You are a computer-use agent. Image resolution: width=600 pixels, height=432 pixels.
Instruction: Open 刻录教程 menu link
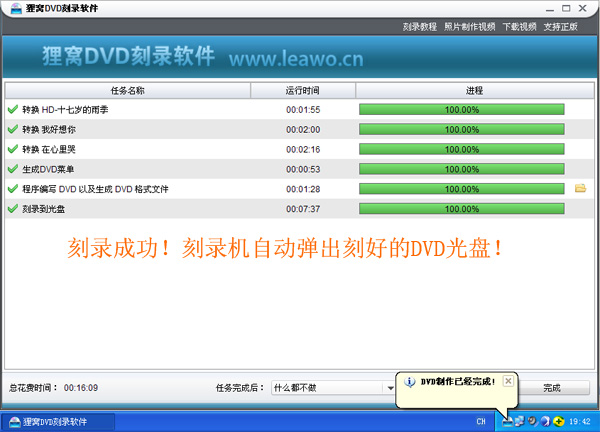point(420,27)
